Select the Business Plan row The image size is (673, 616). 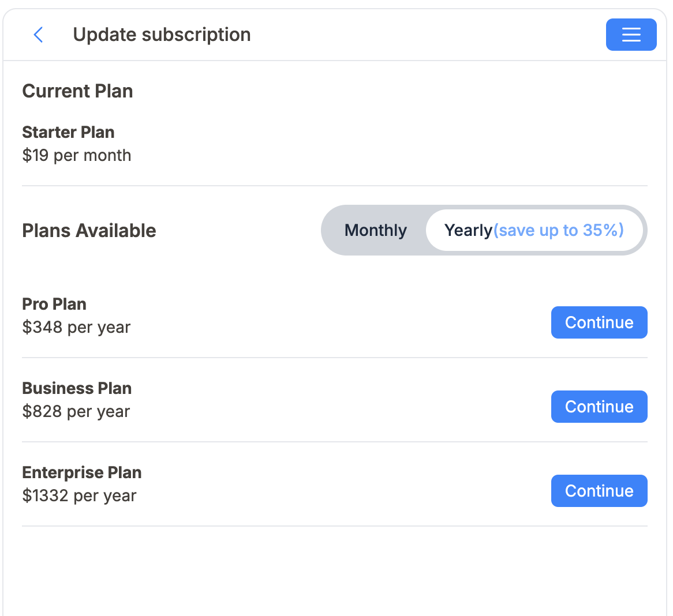[77, 388]
